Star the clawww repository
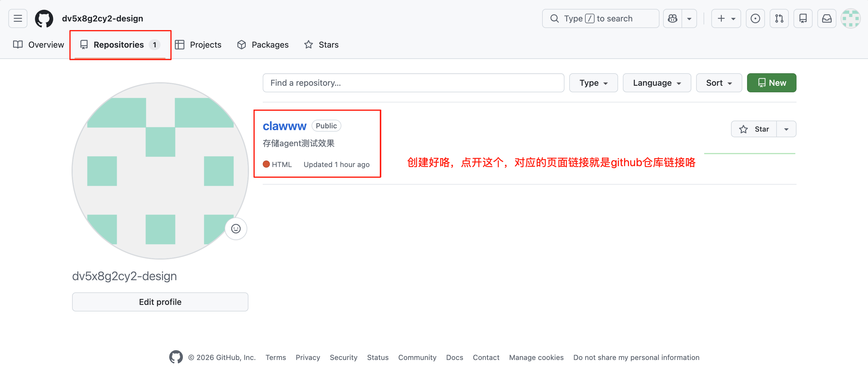The height and width of the screenshot is (371, 868). pos(754,129)
